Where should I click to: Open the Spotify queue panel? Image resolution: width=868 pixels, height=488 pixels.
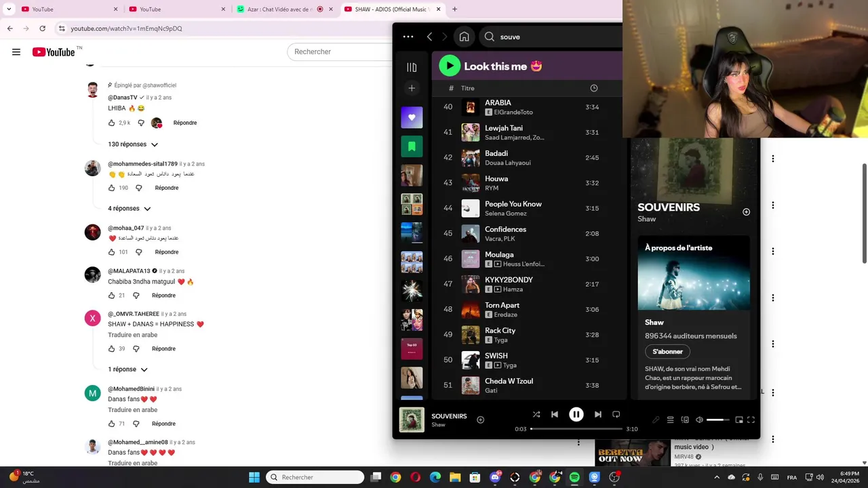pos(670,420)
